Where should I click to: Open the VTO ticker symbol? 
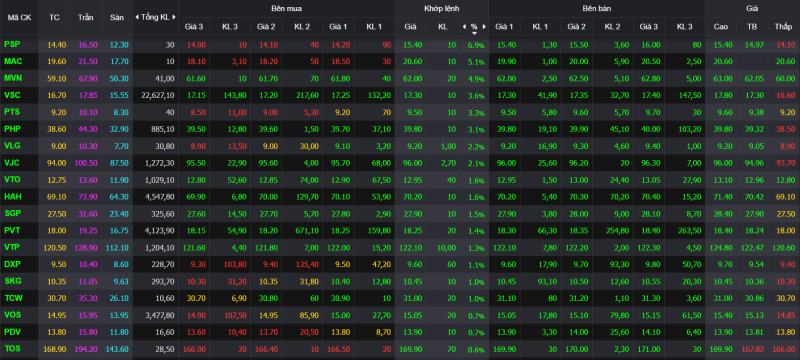tap(12, 179)
